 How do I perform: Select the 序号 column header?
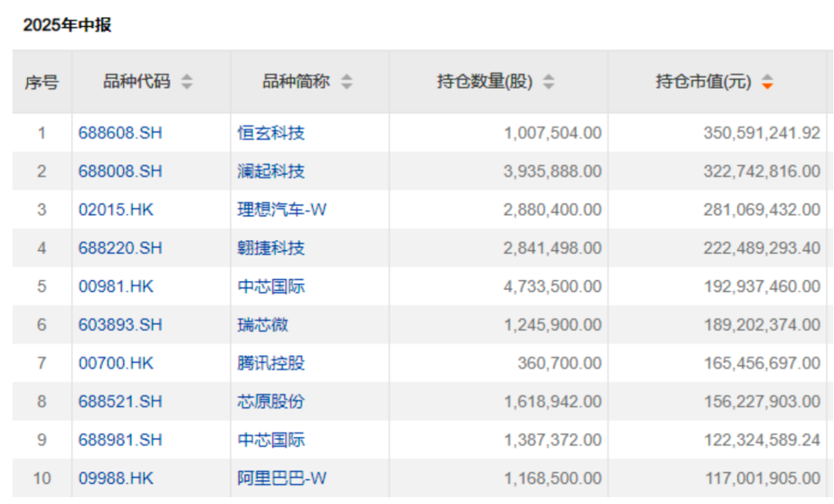click(x=42, y=83)
